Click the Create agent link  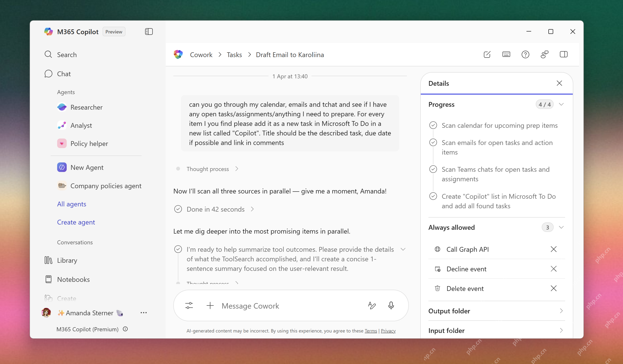76,222
